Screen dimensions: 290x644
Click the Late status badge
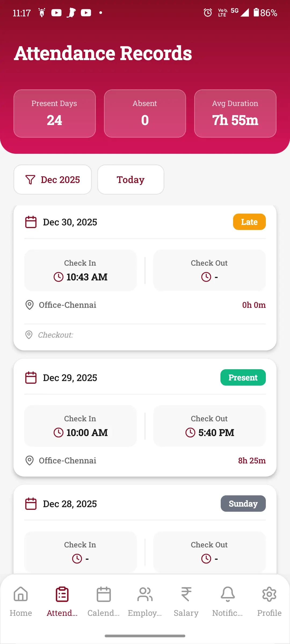pos(249,222)
